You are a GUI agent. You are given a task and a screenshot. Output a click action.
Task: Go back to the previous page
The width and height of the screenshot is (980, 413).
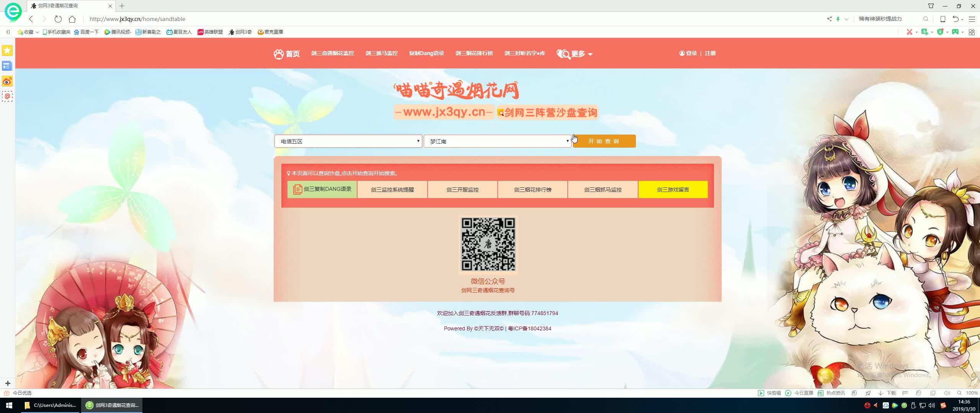(x=31, y=19)
